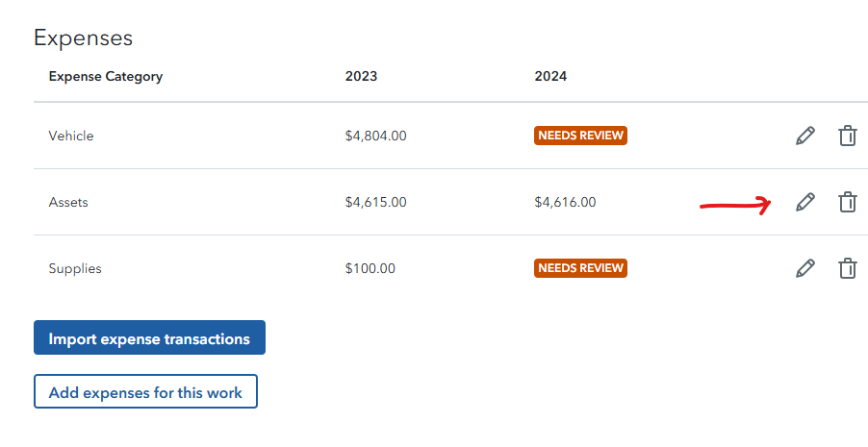Edit the Vehicle expense with pencil icon
This screenshot has height=447, width=868.
805,136
